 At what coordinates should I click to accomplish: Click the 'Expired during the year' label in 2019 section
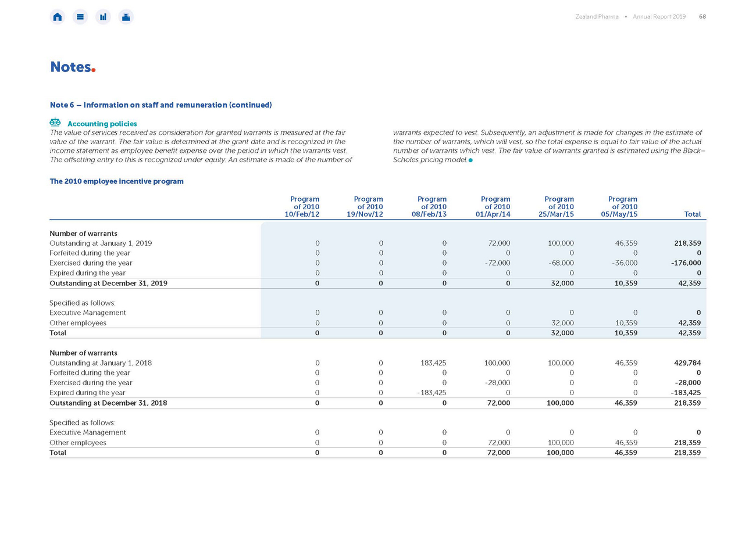(88, 273)
